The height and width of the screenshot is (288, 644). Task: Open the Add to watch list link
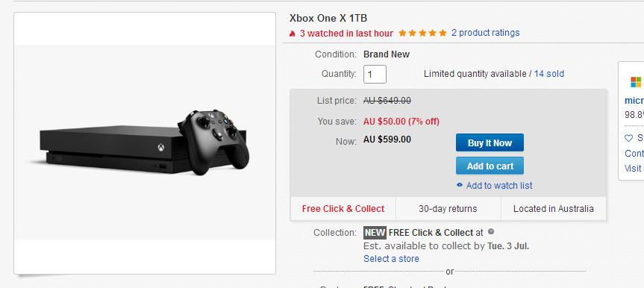(x=499, y=185)
